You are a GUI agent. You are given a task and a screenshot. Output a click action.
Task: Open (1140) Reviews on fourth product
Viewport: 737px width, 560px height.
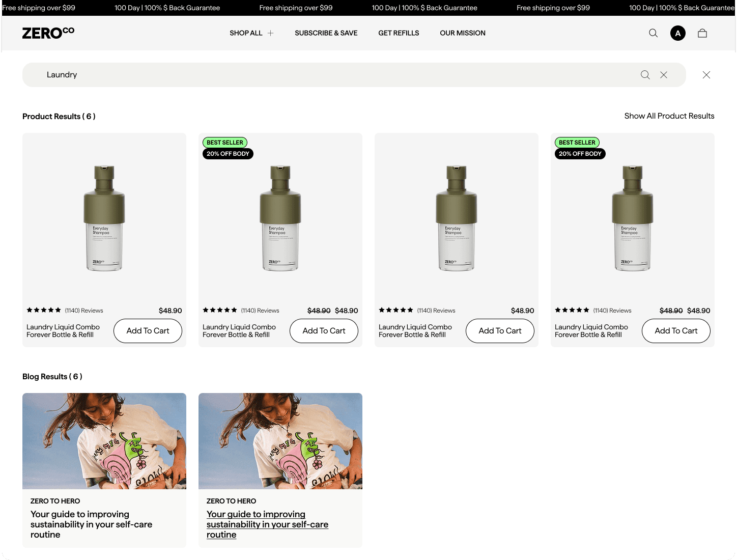pyautogui.click(x=612, y=311)
